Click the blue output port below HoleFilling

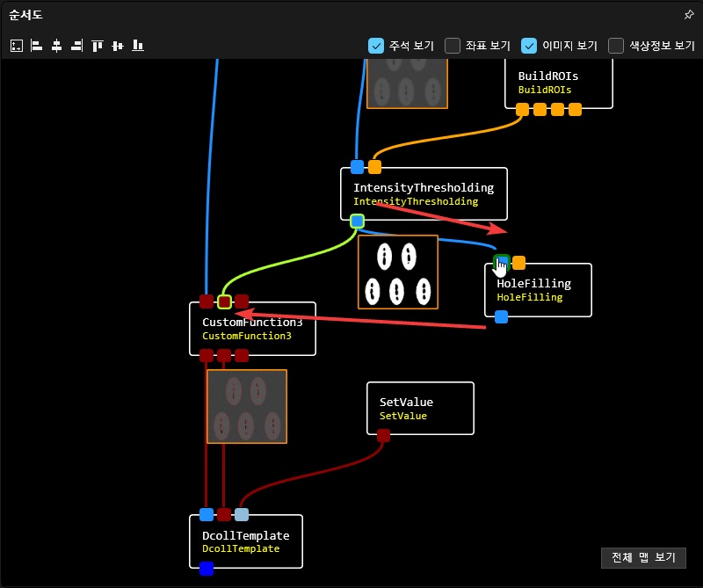(501, 317)
